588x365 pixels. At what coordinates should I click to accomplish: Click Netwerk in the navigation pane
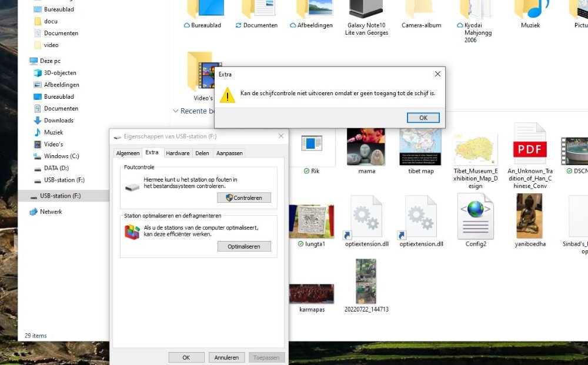51,212
